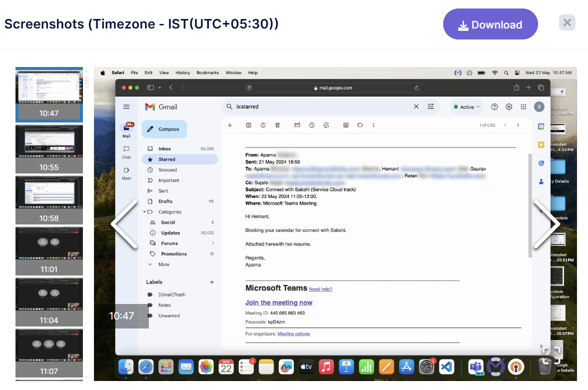Open the Sent folder
The image size is (588, 390).
point(180,191)
